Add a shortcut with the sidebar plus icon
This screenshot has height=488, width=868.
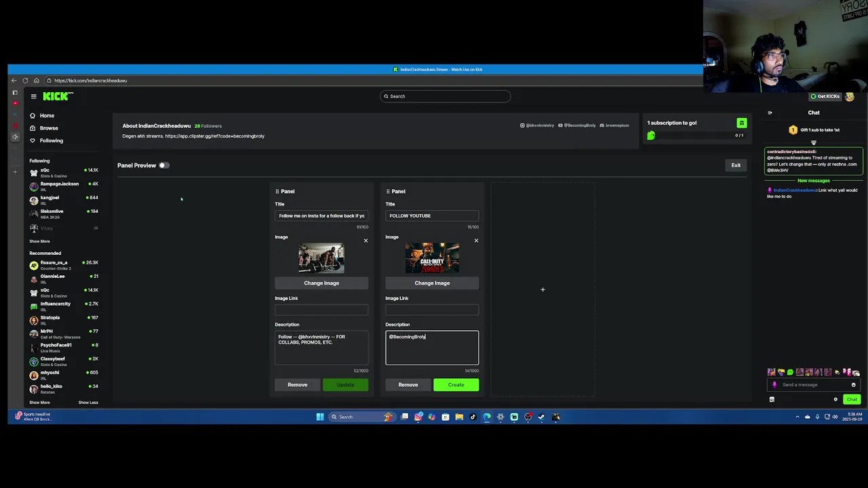click(15, 171)
